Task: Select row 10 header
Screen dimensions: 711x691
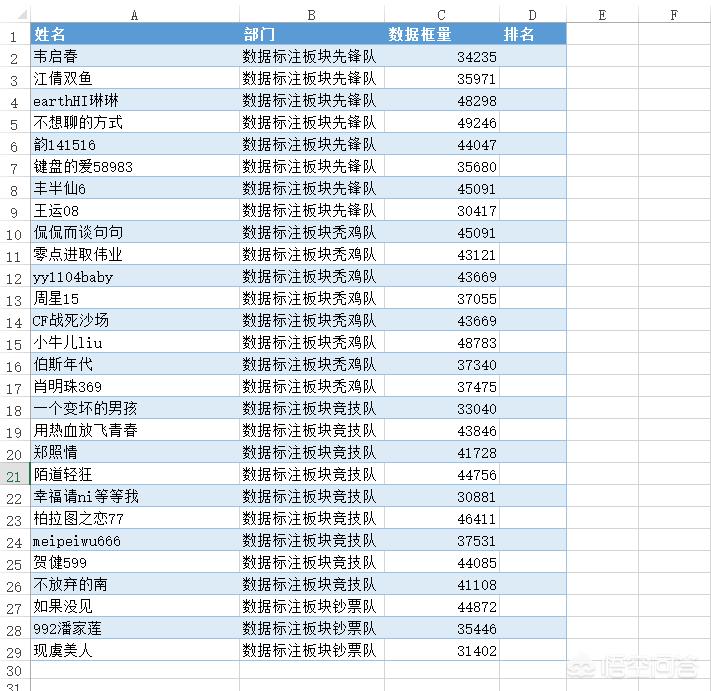Action: tap(15, 234)
